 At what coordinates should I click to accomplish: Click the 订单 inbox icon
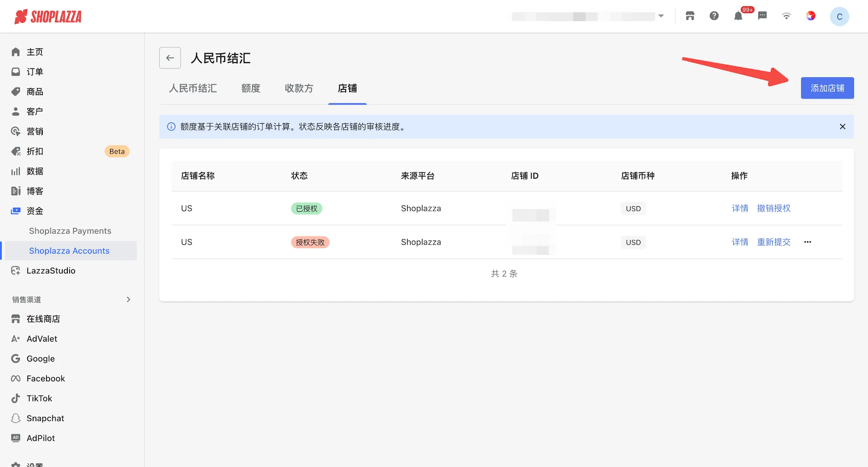click(x=16, y=72)
